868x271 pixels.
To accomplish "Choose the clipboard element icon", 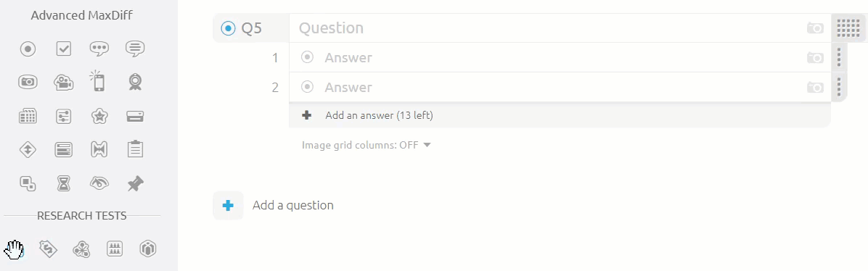I will point(136,149).
